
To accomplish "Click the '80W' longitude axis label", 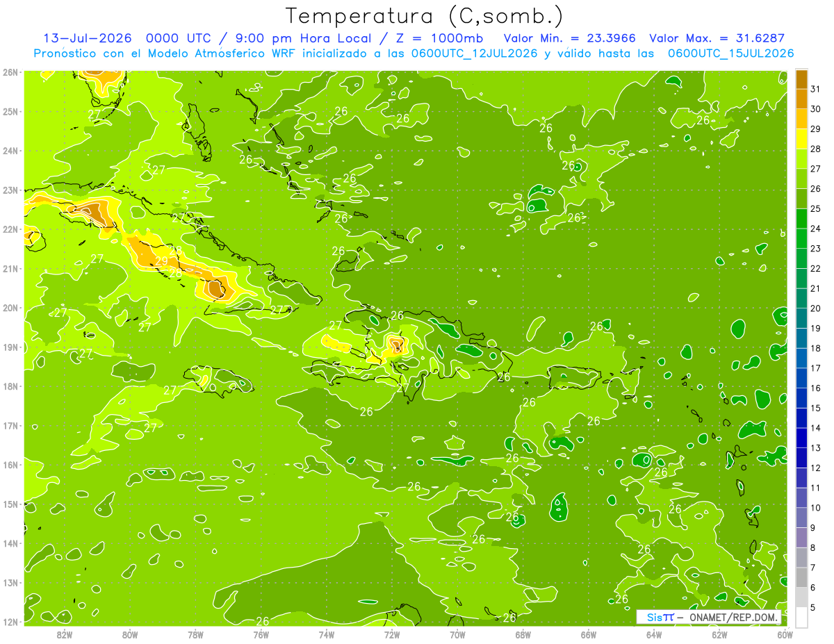I will pyautogui.click(x=130, y=634).
